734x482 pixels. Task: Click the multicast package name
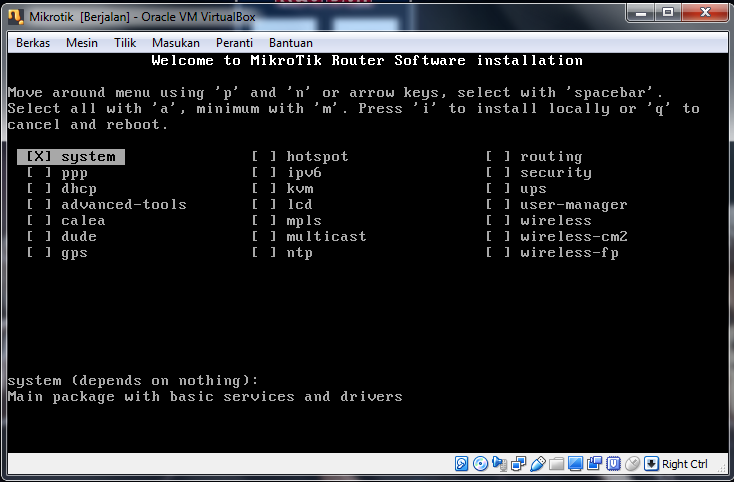click(326, 237)
